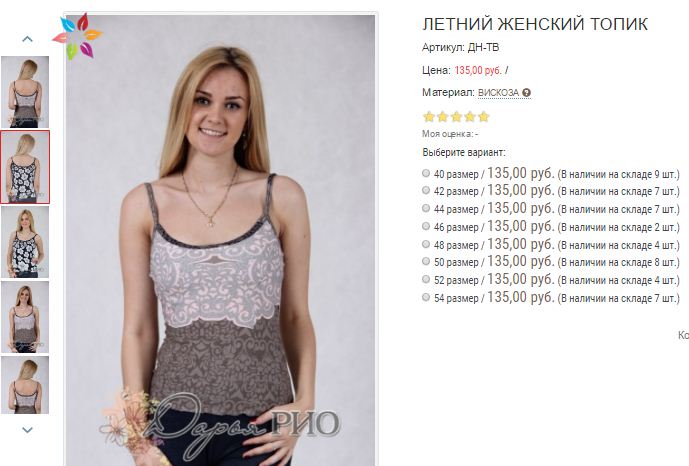Show next thumbnails with the down chevron
This screenshot has height=466, width=689.
pyautogui.click(x=27, y=430)
